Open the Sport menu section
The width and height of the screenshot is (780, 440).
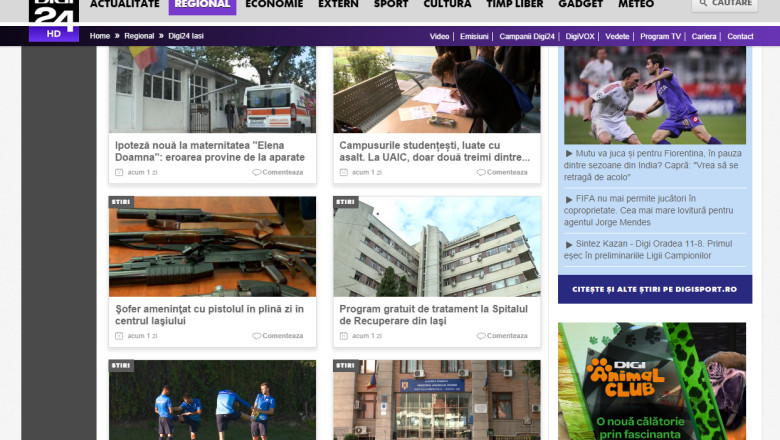tap(391, 5)
